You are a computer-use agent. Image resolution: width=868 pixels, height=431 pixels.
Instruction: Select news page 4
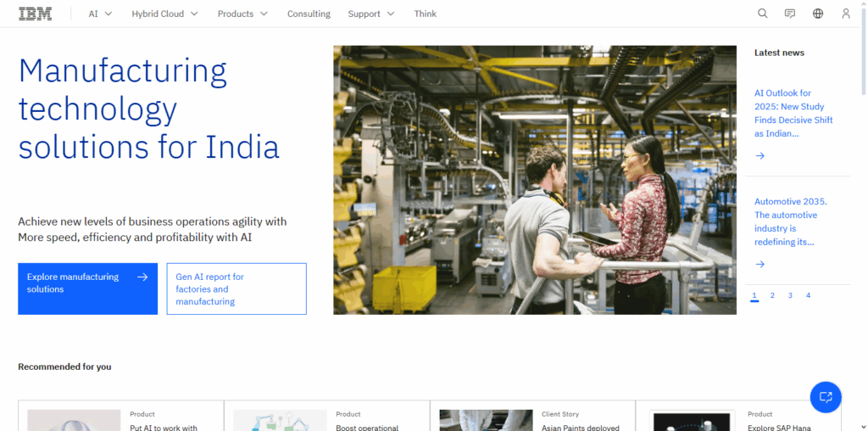pos(808,296)
